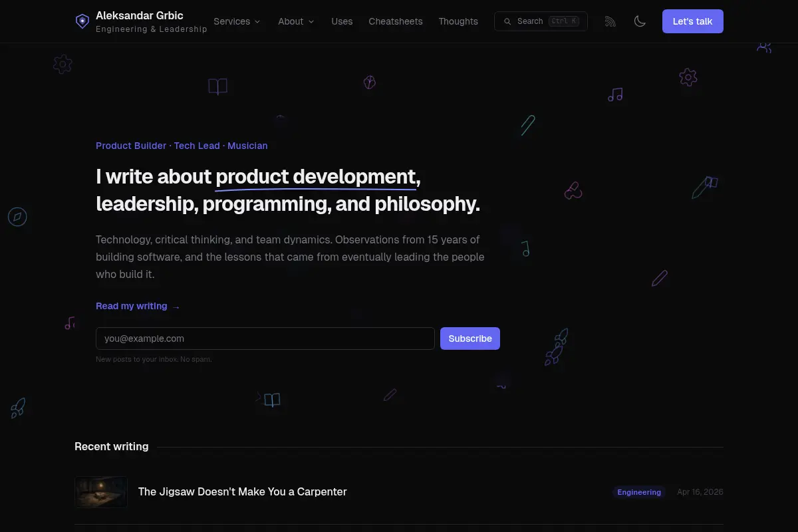
Task: Click the shield logo icon beside Aleksandar Grbic
Action: [x=82, y=21]
